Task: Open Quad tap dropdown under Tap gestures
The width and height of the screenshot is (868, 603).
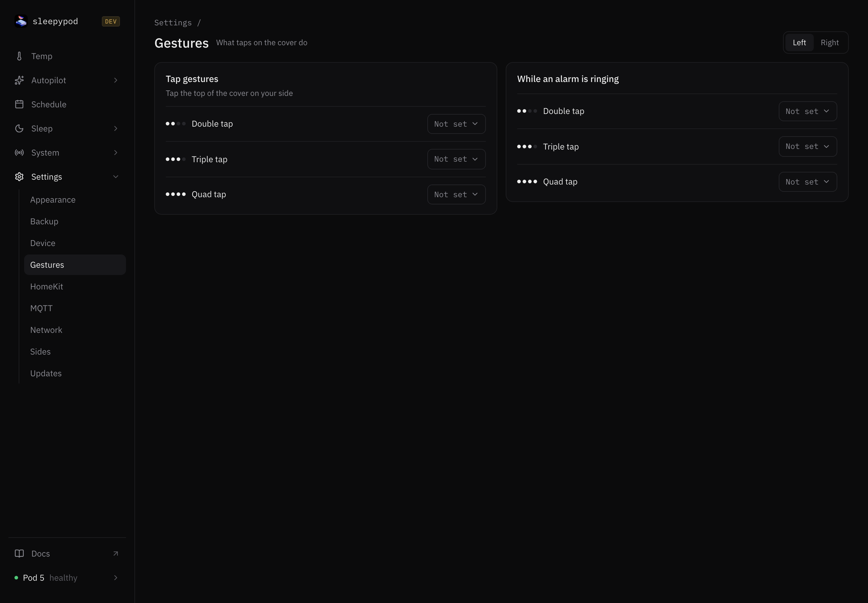Action: [456, 194]
